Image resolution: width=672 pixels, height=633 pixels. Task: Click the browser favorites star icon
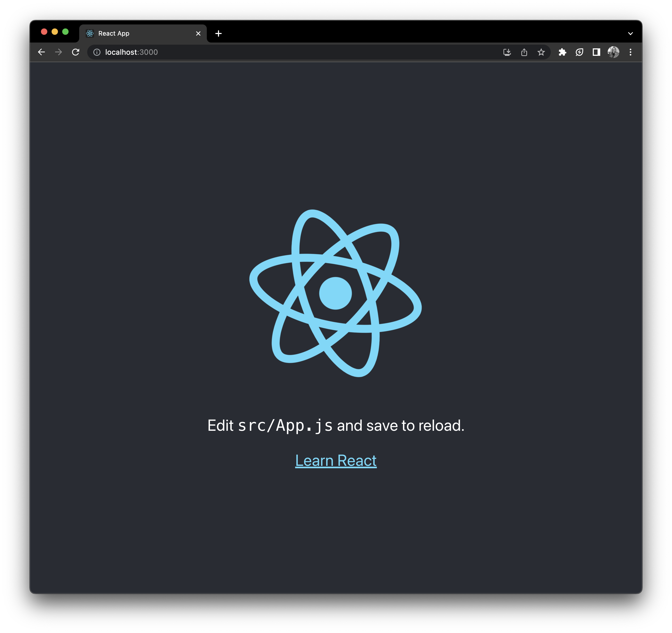[541, 52]
